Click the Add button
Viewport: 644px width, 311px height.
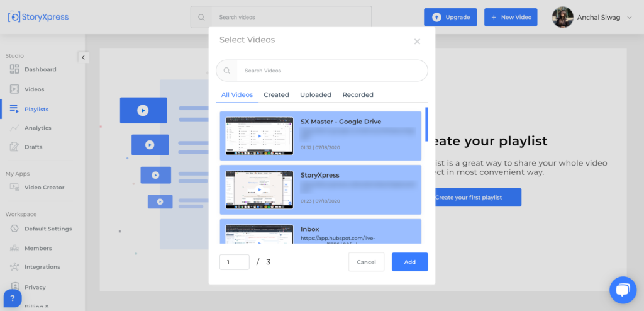[410, 262]
